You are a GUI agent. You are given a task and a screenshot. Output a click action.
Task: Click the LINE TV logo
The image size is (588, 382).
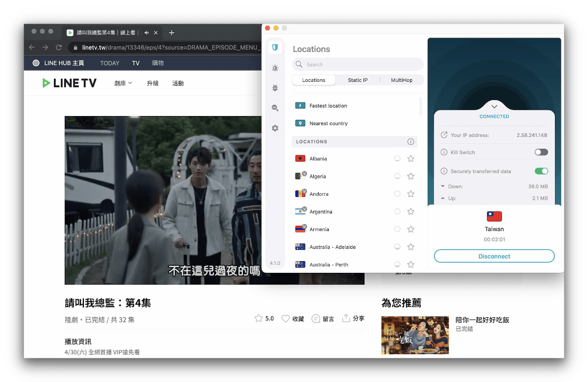pyautogui.click(x=69, y=83)
